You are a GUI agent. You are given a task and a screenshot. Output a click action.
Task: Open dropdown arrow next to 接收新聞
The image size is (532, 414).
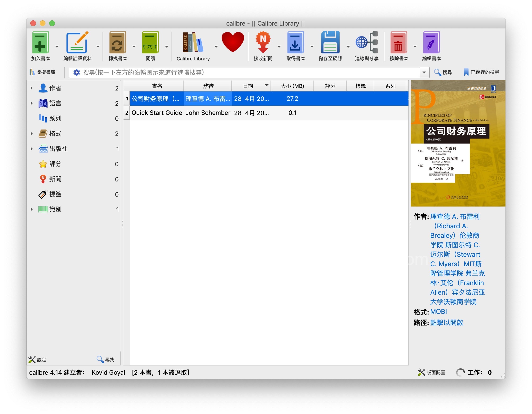279,46
